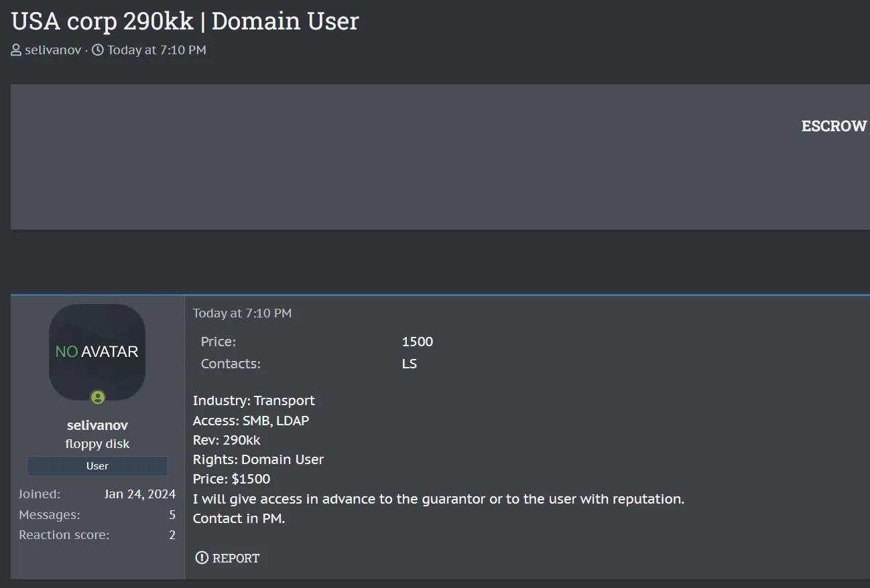The width and height of the screenshot is (870, 588).
Task: Click the ESCROW banner text
Action: (834, 127)
